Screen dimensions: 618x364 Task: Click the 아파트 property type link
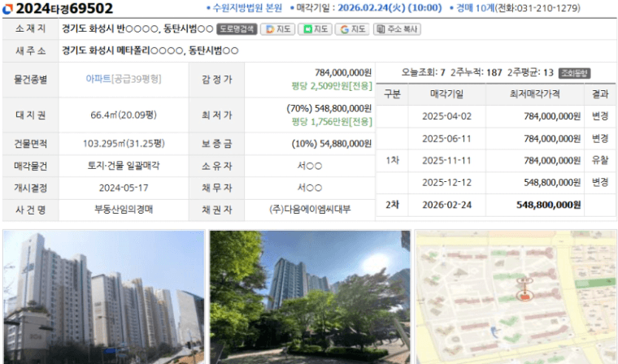point(98,79)
